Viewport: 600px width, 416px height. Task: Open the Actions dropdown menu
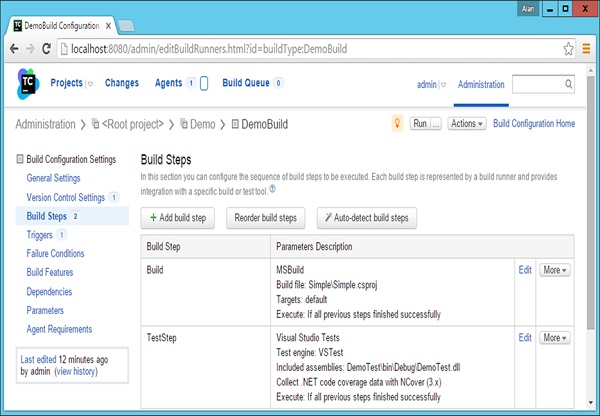(x=465, y=124)
